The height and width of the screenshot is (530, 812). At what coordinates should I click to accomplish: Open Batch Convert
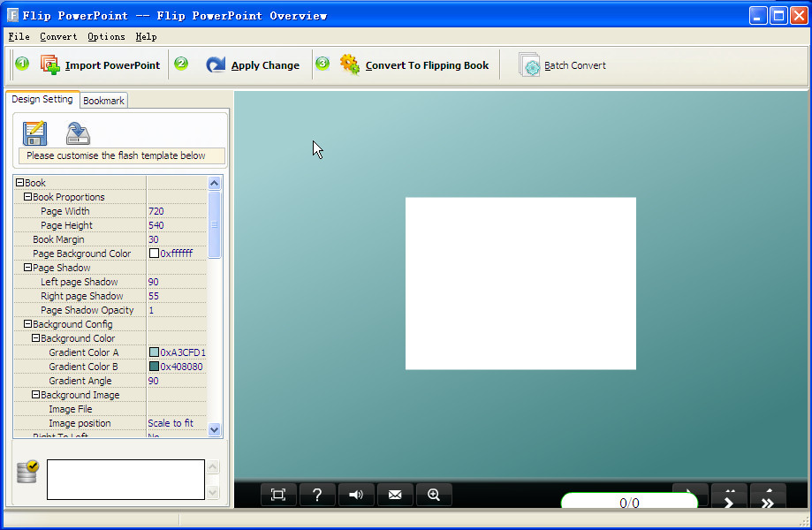click(562, 65)
